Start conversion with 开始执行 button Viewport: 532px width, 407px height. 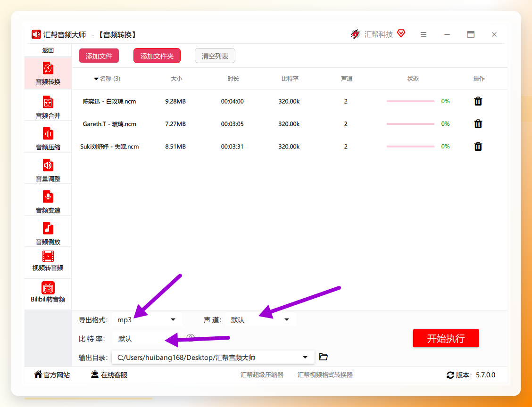click(446, 338)
